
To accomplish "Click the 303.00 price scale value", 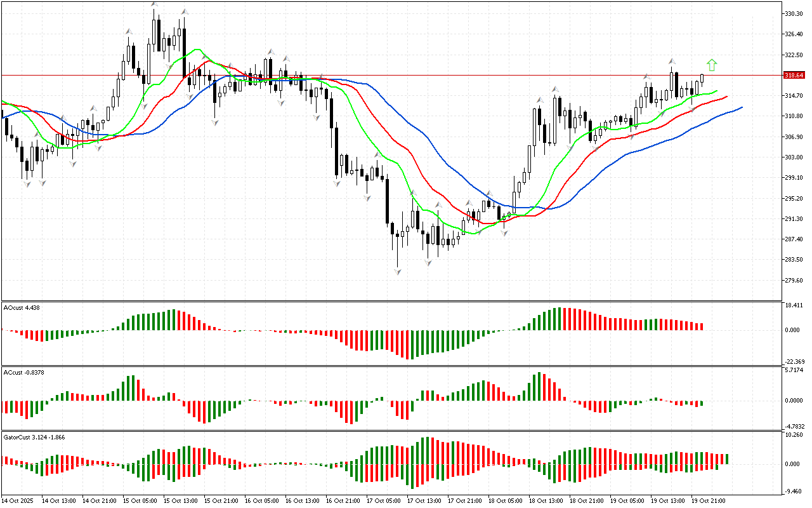I will point(794,157).
